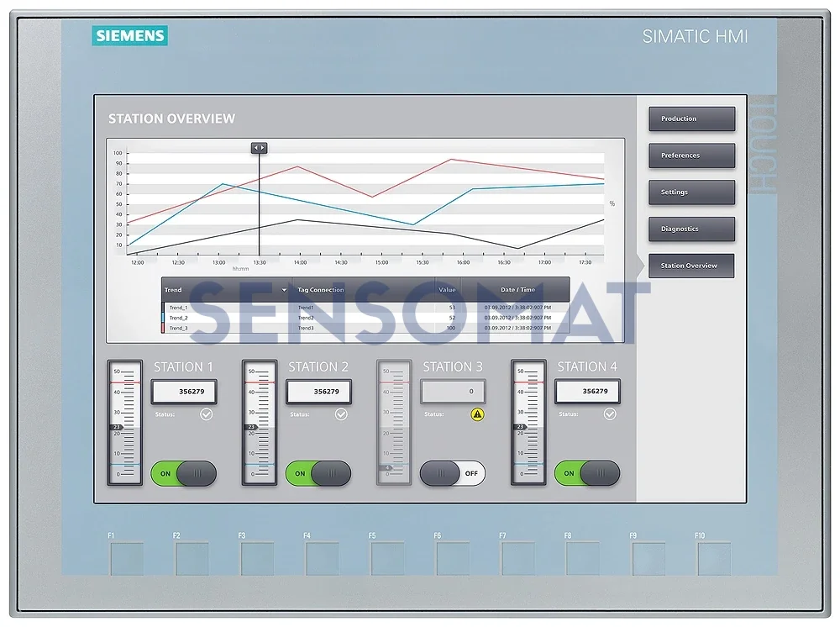Open the Production screen

click(691, 119)
